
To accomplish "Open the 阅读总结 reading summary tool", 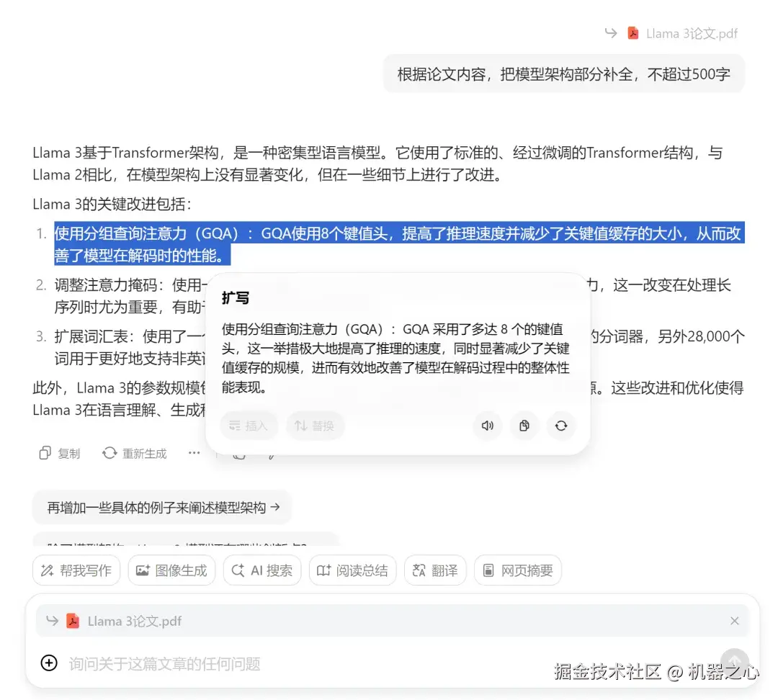I will pyautogui.click(x=352, y=570).
